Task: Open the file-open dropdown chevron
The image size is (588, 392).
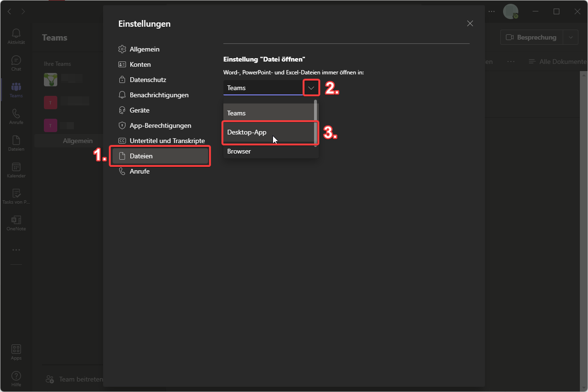Action: [311, 88]
